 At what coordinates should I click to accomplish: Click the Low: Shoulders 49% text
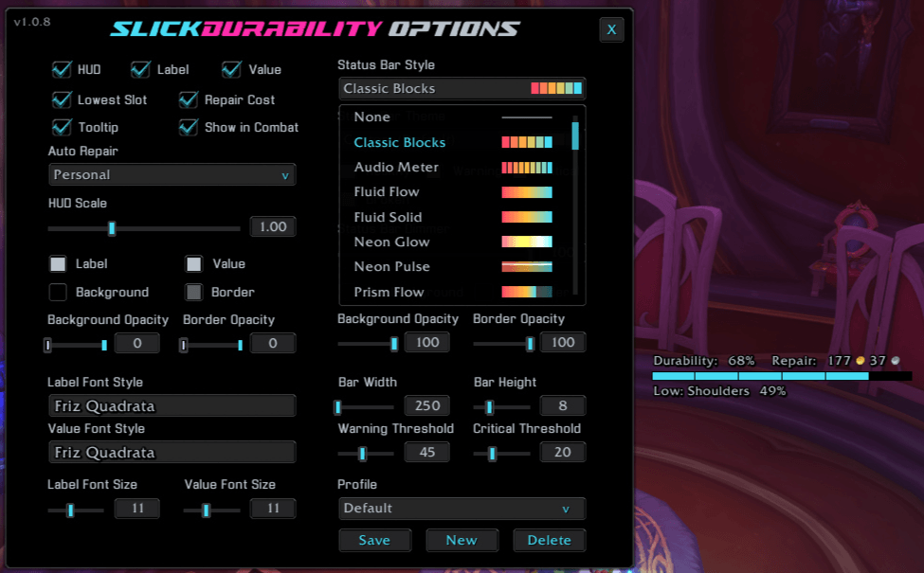click(x=719, y=391)
